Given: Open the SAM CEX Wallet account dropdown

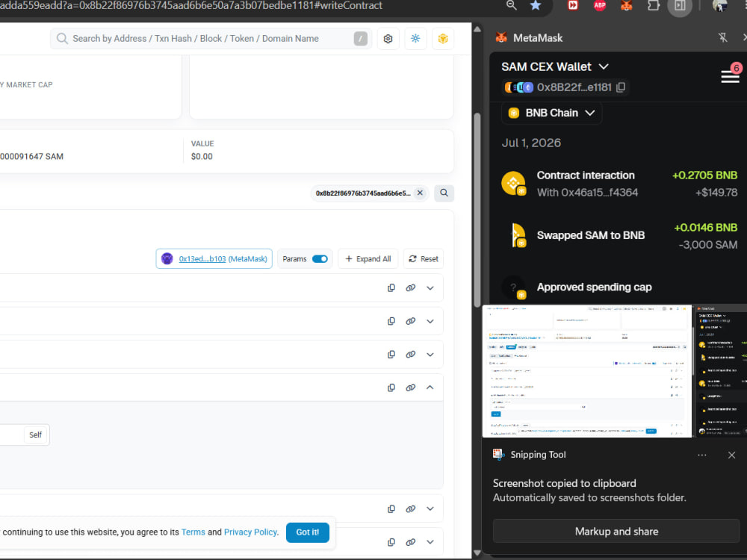Looking at the screenshot, I should pos(555,66).
